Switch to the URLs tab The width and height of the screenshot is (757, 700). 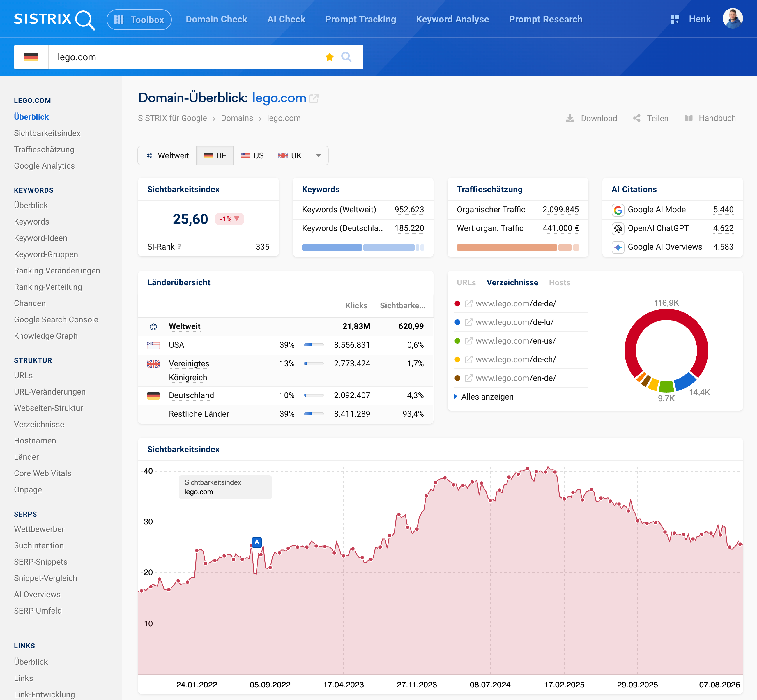click(466, 282)
